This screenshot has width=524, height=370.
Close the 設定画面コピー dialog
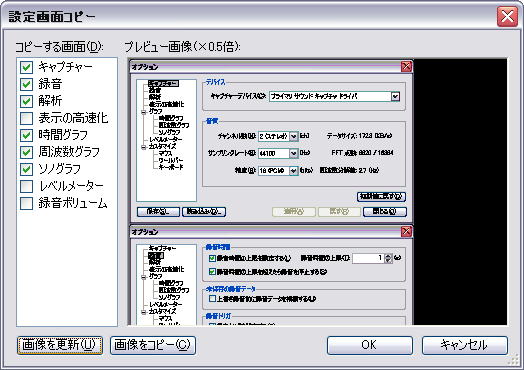coord(507,16)
